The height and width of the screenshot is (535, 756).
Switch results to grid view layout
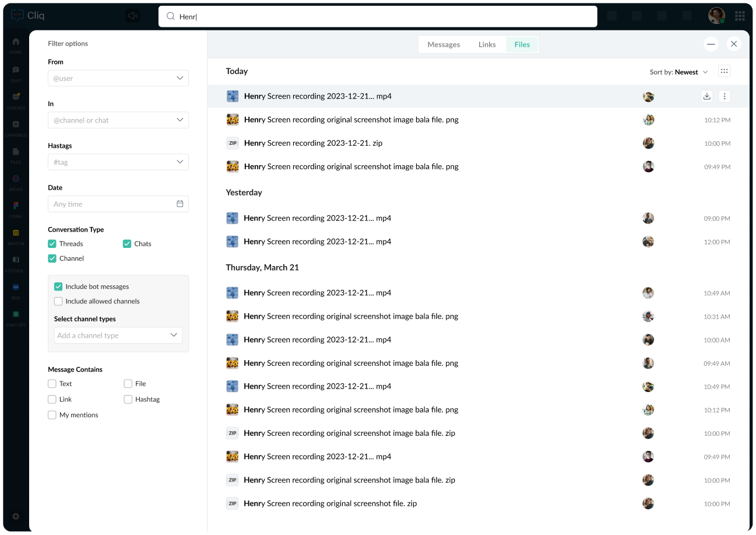(x=725, y=71)
